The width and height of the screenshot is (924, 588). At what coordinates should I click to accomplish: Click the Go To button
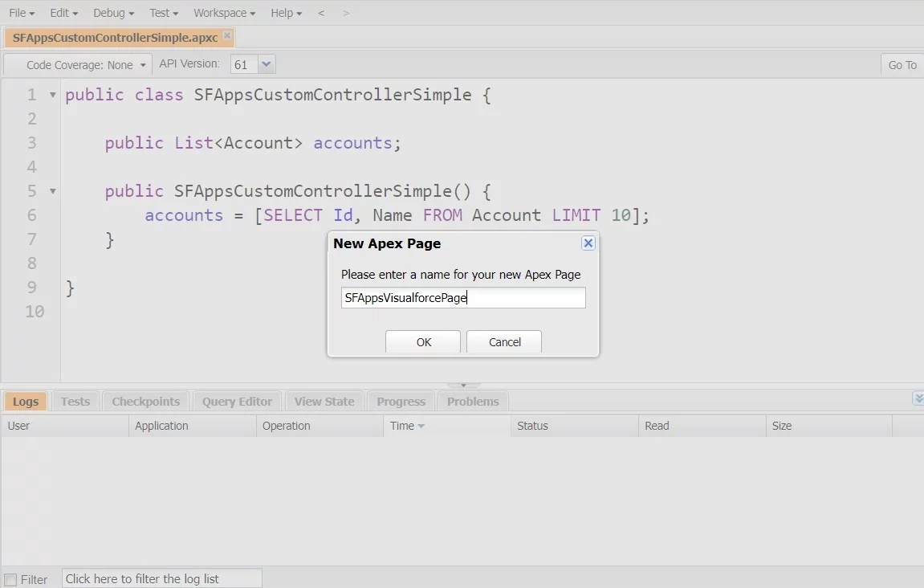902,64
